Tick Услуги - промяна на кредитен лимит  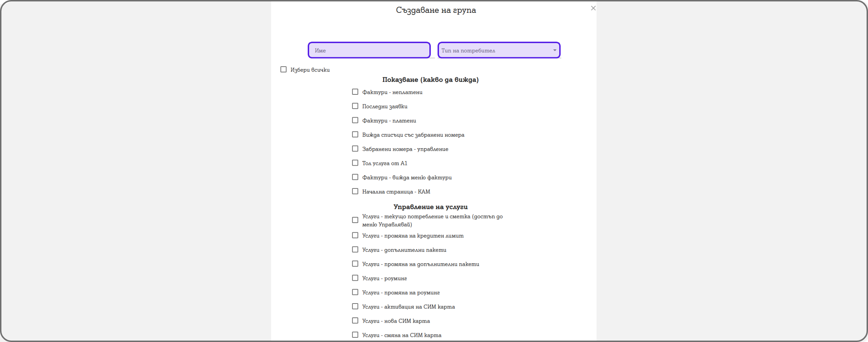tap(355, 235)
